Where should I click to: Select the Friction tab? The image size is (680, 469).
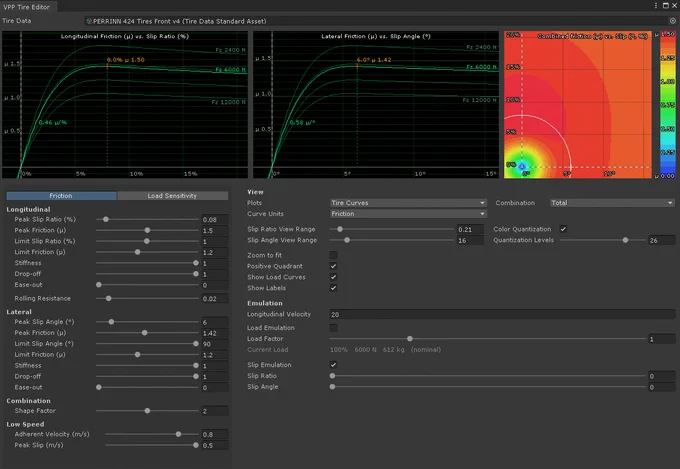(x=61, y=196)
